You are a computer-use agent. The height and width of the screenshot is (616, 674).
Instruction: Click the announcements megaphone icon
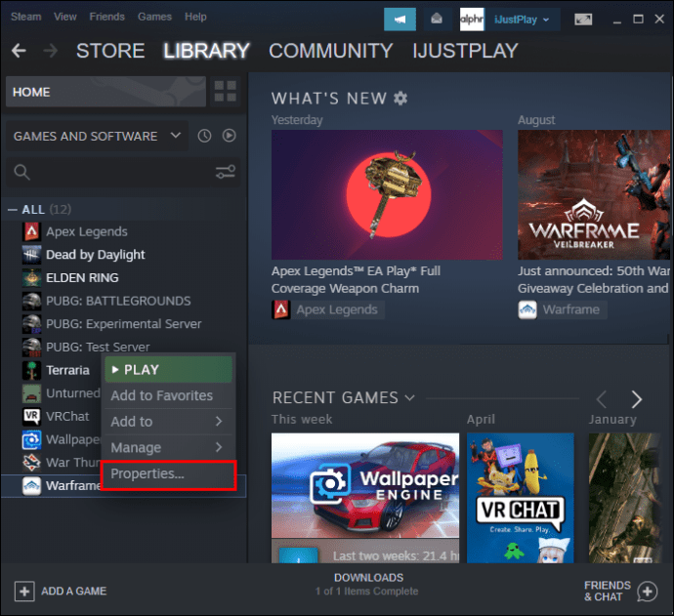pos(400,20)
